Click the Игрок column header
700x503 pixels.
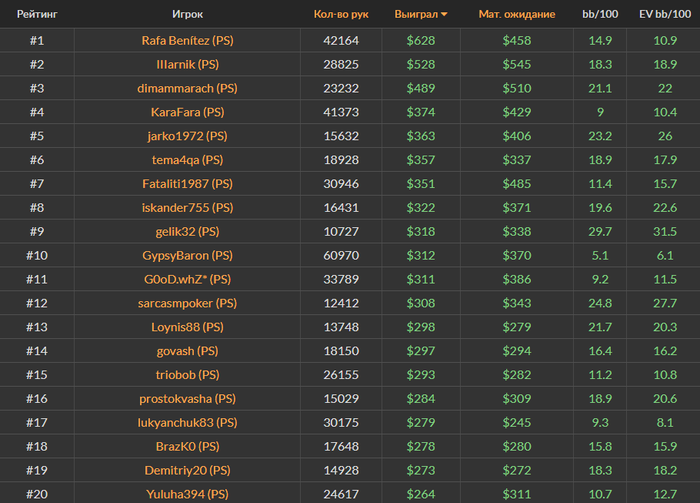click(x=188, y=14)
